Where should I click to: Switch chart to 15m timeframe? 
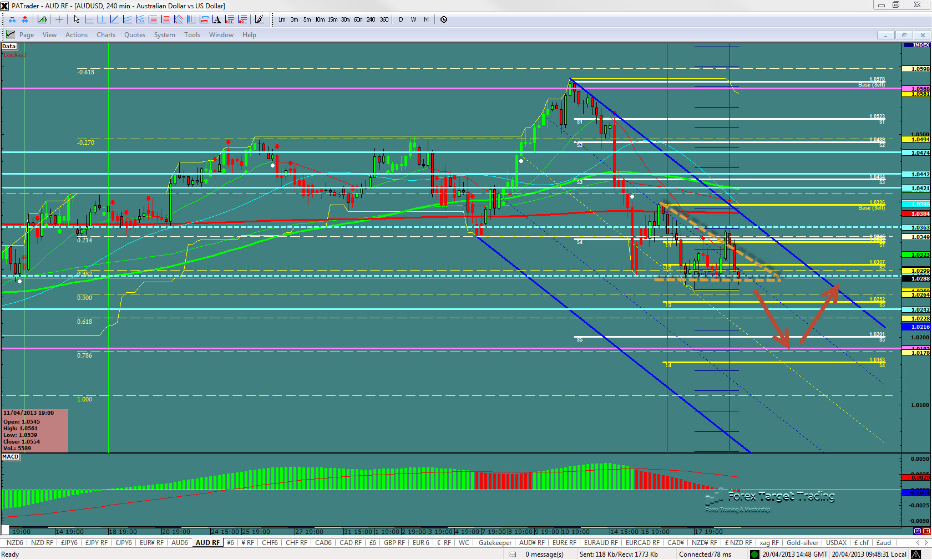[x=332, y=19]
